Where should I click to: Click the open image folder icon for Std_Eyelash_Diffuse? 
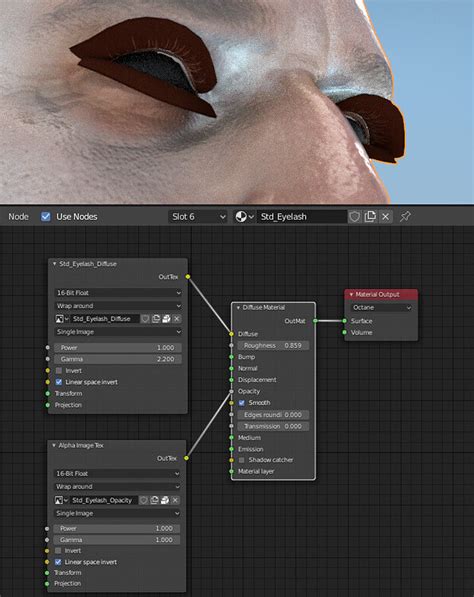coord(166,319)
